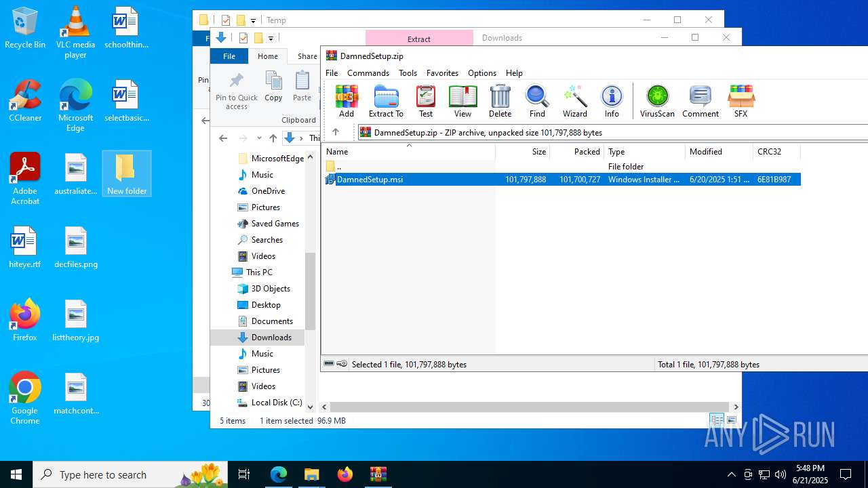Screen dimensions: 868x488
Task: Launch the Wizard tool
Action: [575, 102]
